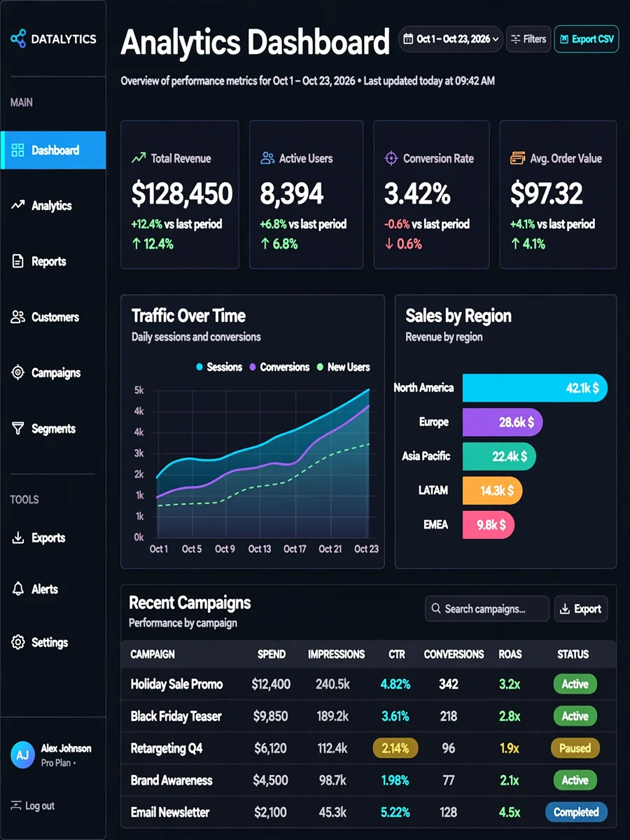Click the Datalytics logo icon

click(18, 38)
